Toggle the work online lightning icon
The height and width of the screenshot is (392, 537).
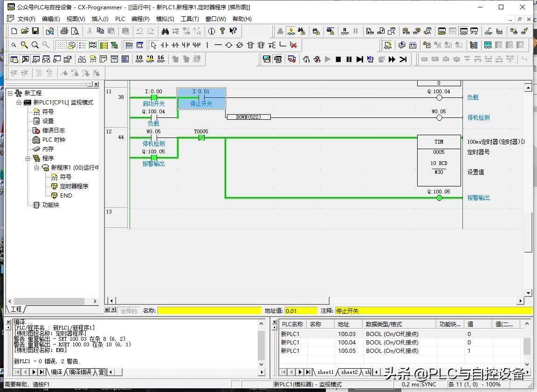point(291,31)
